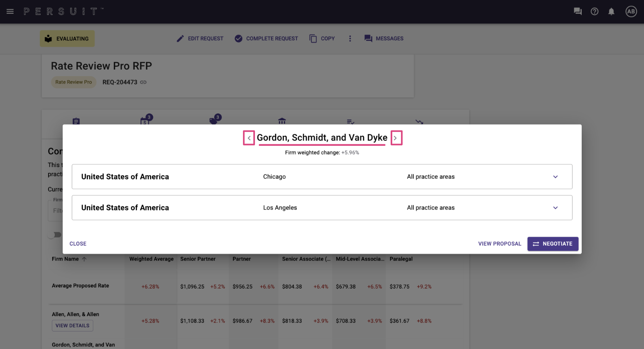Click the Senior Associate column header

306,259
